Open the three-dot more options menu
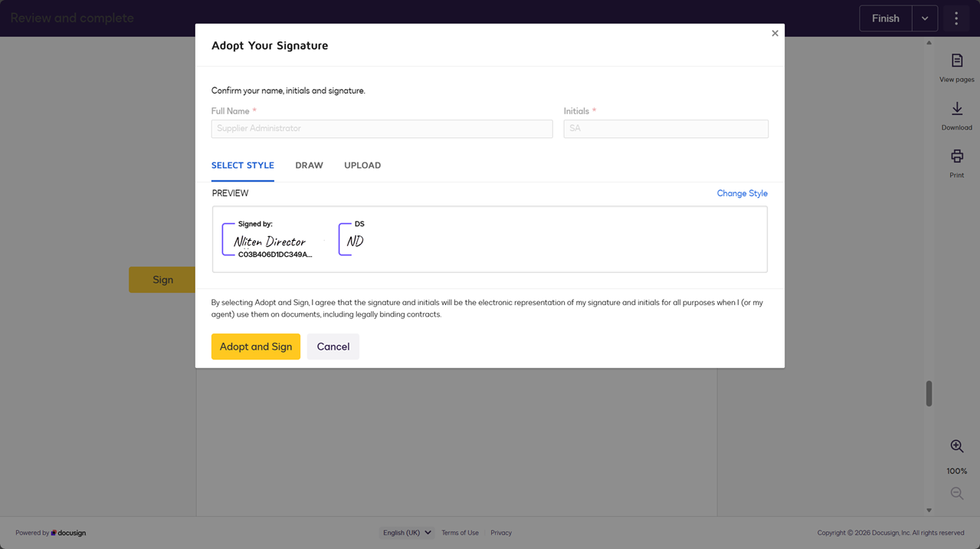The width and height of the screenshot is (980, 549). coord(955,18)
